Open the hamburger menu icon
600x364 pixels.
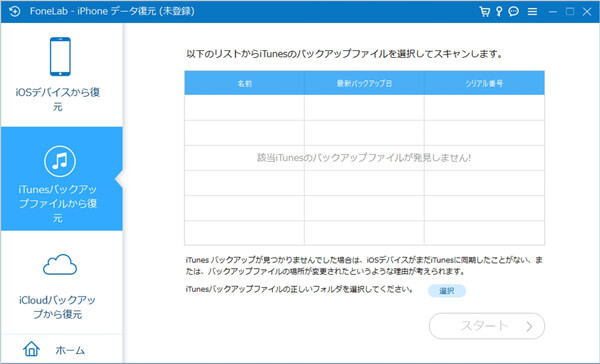pos(532,12)
